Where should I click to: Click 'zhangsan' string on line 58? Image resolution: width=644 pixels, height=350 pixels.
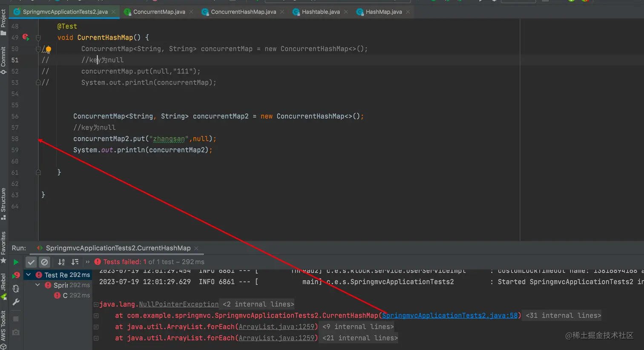coord(169,139)
